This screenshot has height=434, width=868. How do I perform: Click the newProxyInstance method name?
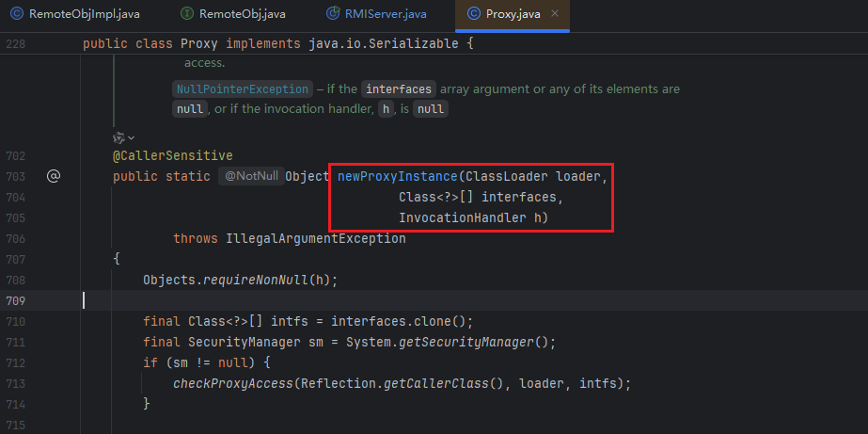[x=398, y=177]
